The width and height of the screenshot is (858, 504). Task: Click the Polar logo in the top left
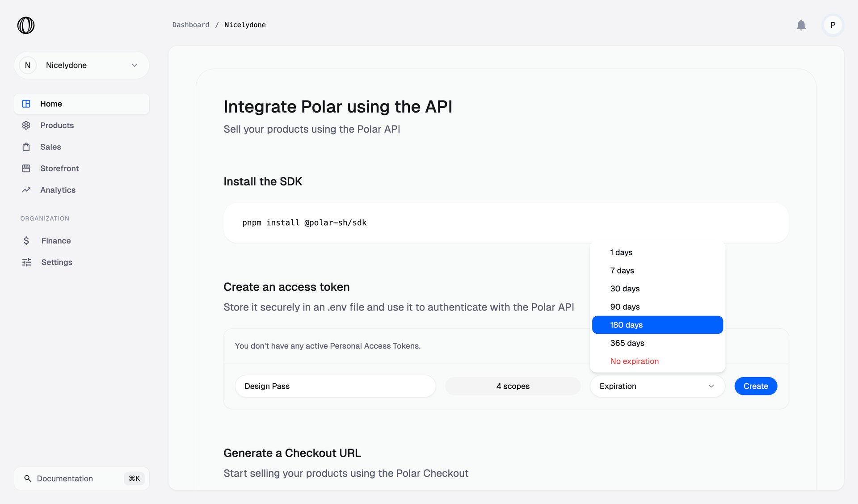tap(25, 25)
